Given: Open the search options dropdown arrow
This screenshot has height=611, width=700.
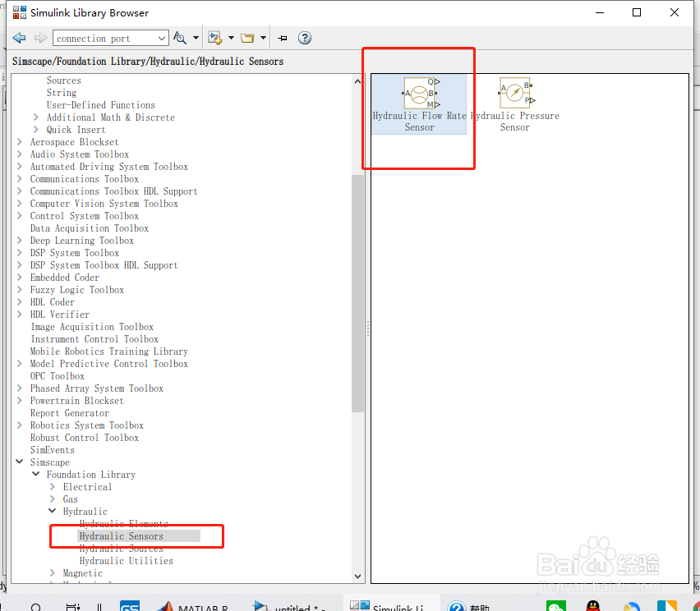Looking at the screenshot, I should click(196, 38).
